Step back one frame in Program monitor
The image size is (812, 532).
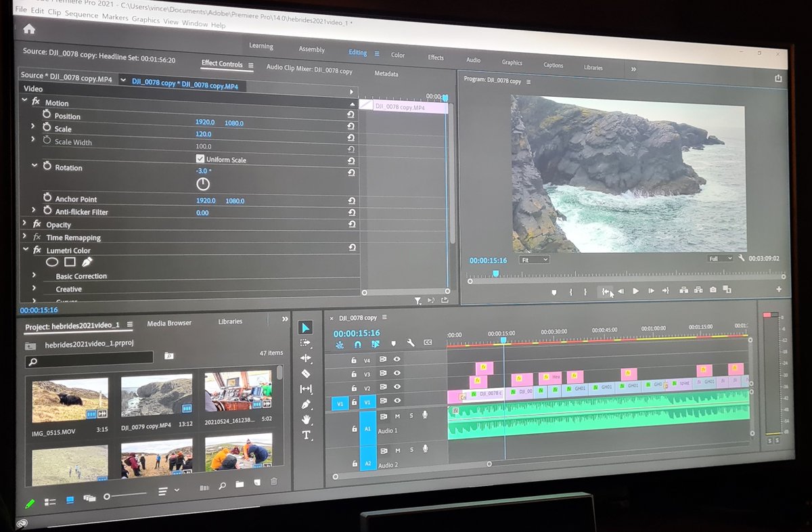pyautogui.click(x=621, y=291)
